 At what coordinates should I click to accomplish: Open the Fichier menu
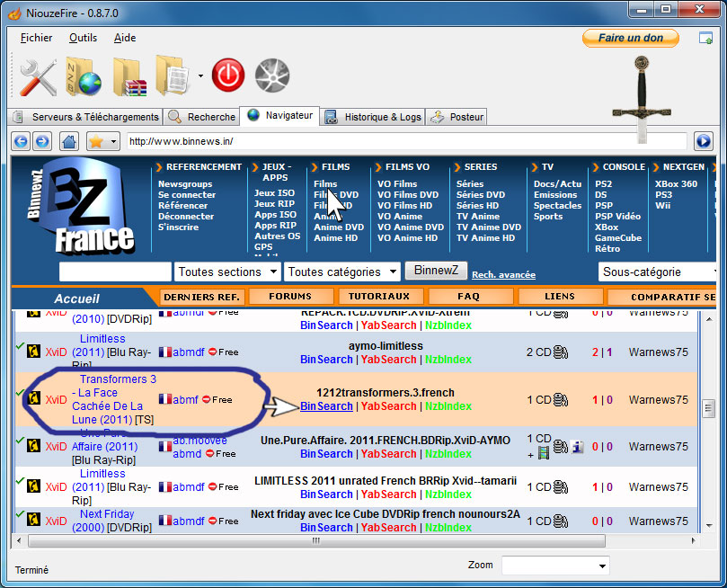[36, 38]
